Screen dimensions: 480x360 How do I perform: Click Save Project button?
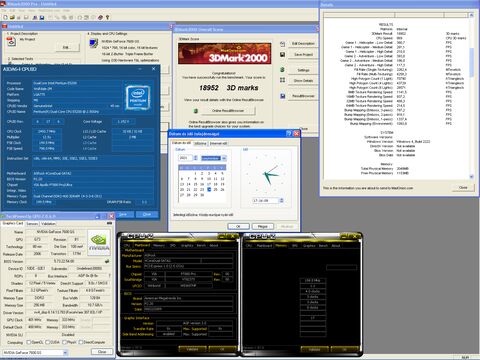click(x=303, y=54)
